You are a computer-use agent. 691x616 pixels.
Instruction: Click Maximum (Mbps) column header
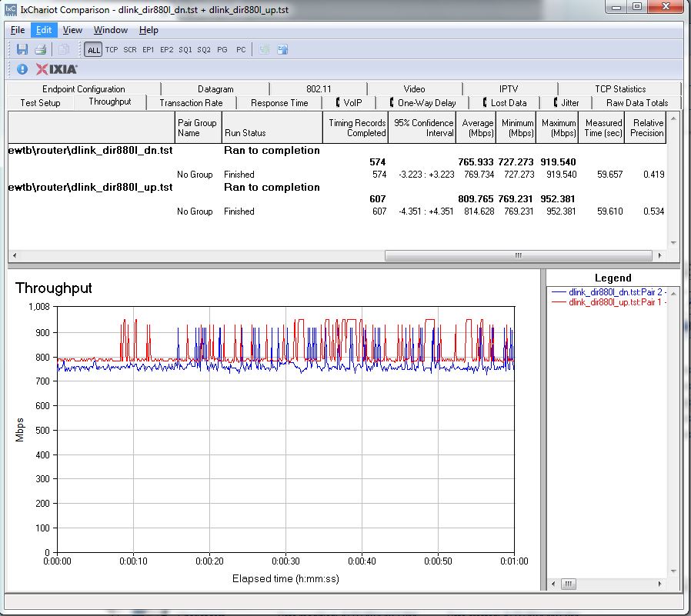(557, 128)
